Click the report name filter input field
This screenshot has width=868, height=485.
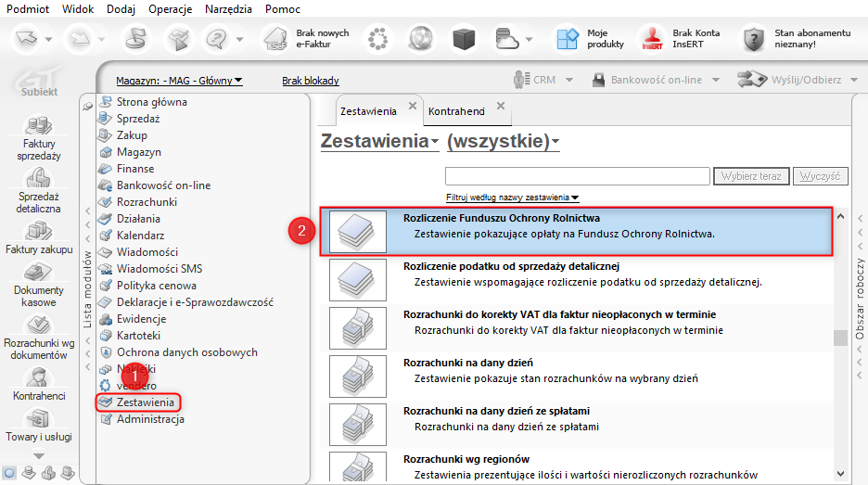click(578, 176)
